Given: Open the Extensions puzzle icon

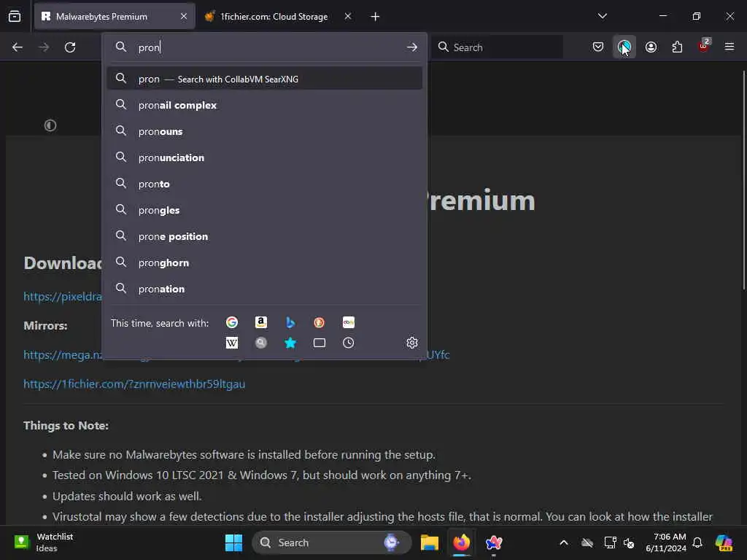Looking at the screenshot, I should coord(677,47).
